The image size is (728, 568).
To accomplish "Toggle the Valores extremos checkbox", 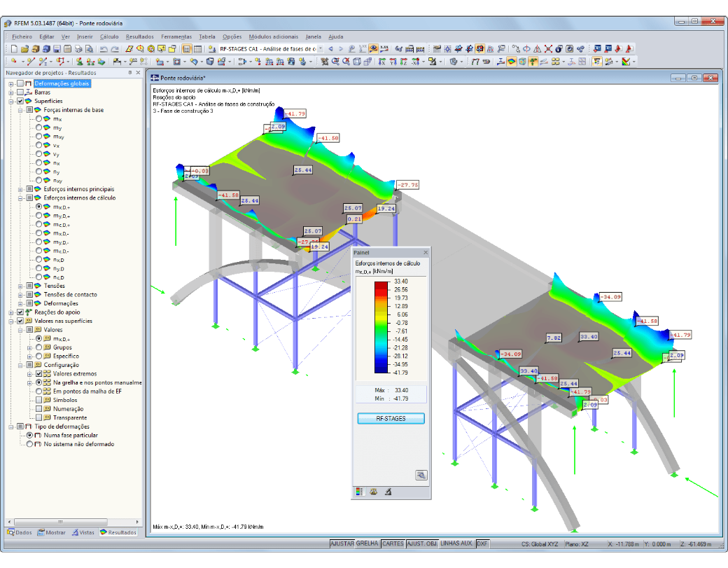I will [39, 374].
